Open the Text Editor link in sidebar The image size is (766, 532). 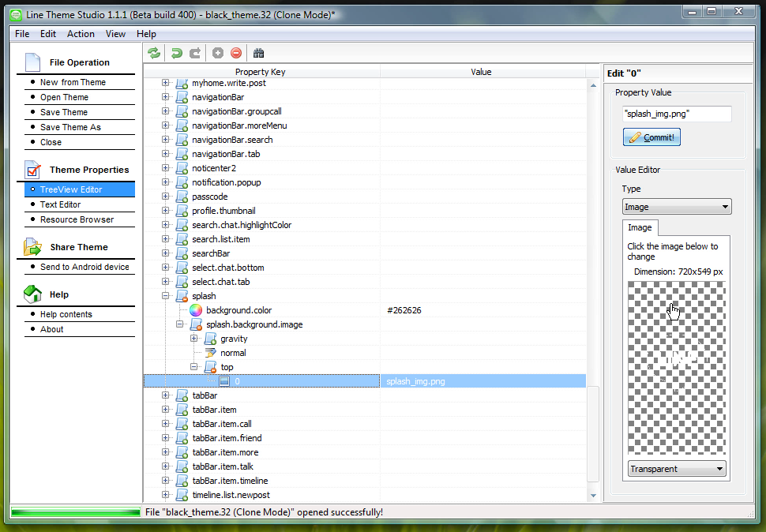[x=61, y=204]
